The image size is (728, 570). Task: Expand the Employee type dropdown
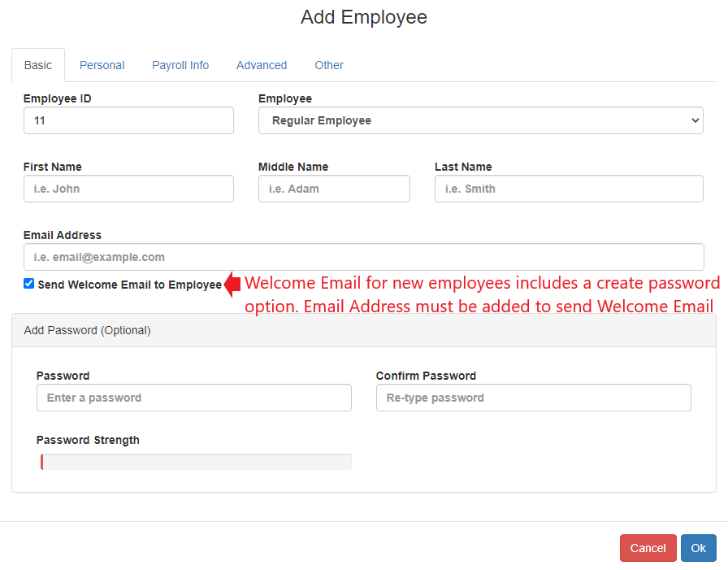(x=480, y=120)
